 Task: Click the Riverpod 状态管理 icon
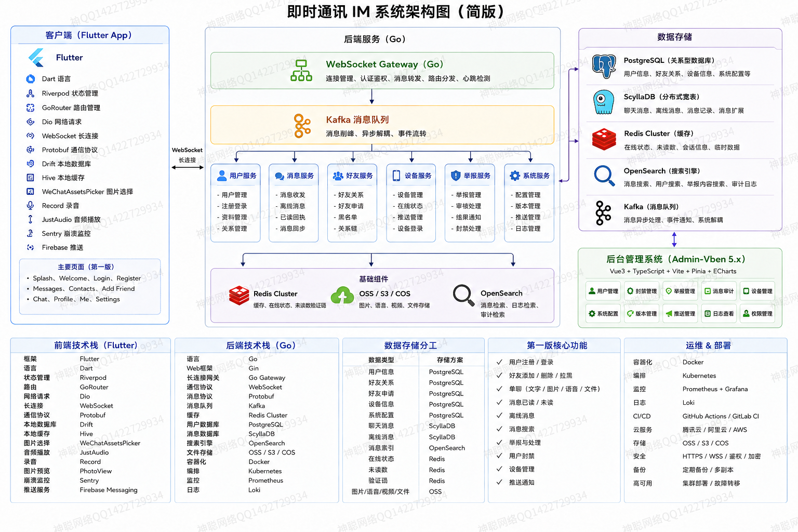coord(30,94)
